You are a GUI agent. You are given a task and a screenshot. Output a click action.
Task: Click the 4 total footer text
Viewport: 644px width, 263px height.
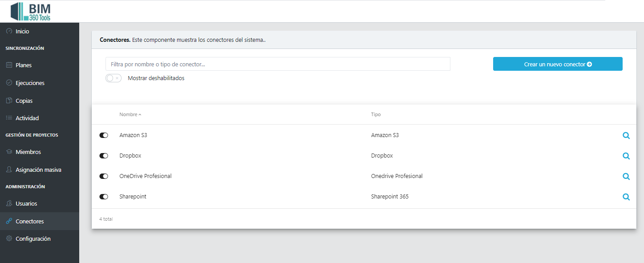coord(106,219)
